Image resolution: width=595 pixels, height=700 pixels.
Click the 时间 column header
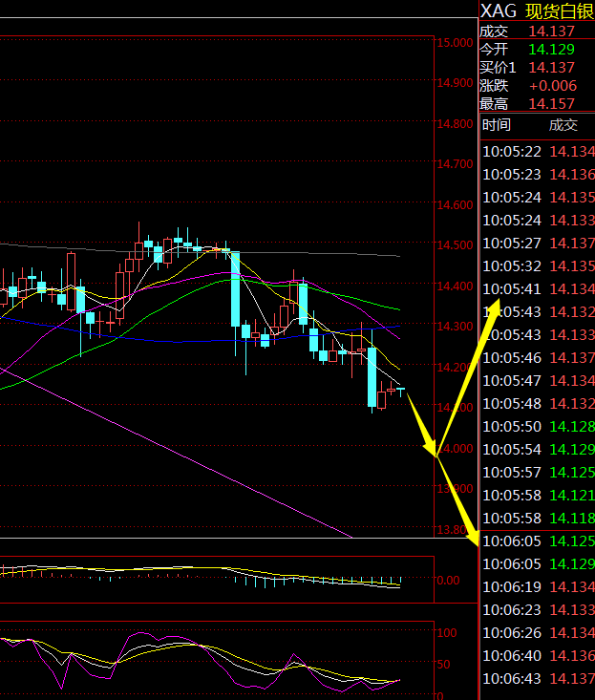(496, 125)
